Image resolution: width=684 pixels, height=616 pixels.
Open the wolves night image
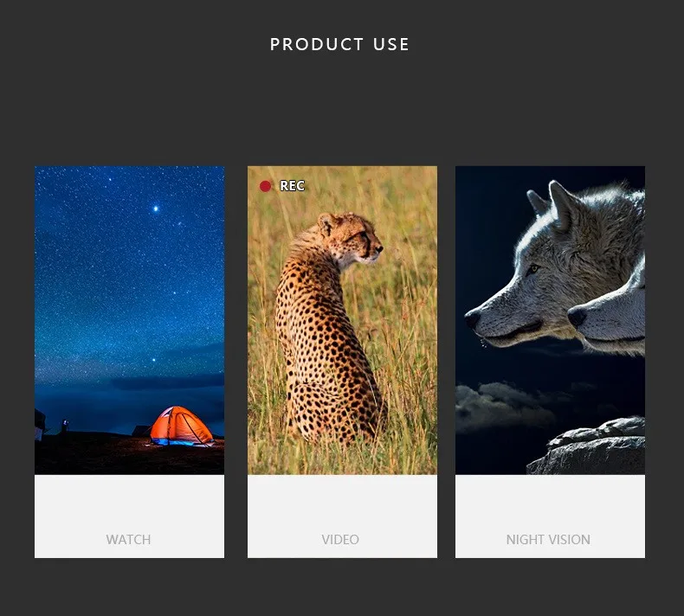[x=550, y=320]
